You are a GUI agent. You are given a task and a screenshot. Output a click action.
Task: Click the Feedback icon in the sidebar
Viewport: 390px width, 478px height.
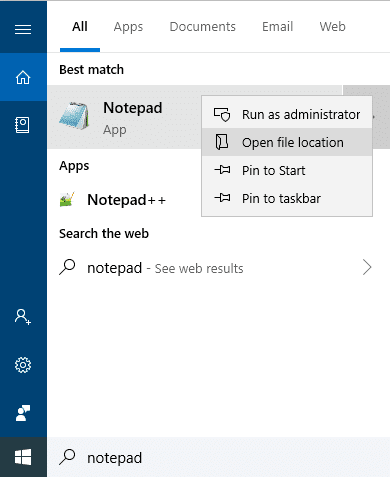point(23,413)
